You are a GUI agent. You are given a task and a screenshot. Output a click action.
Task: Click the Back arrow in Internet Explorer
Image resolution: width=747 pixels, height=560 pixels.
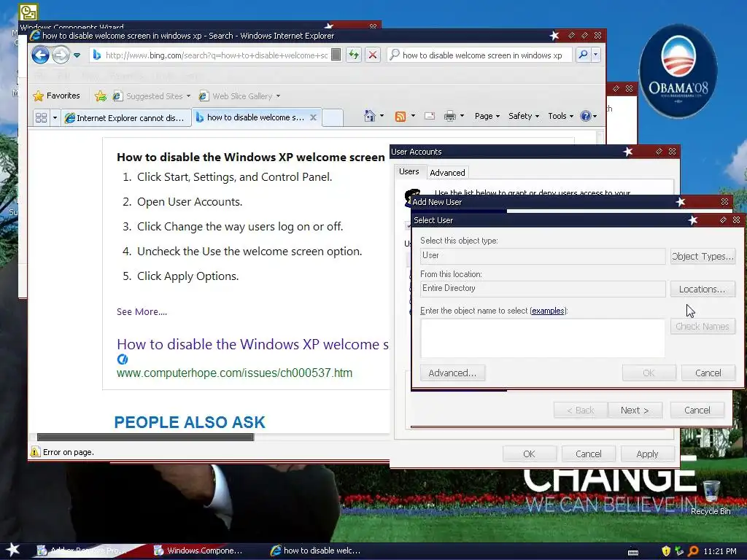pos(41,55)
